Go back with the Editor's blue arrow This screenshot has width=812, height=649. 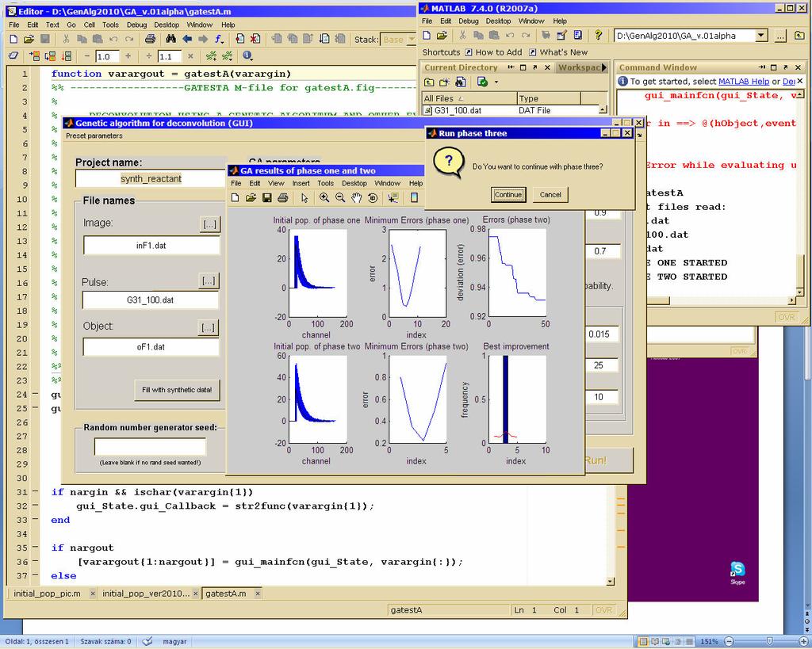click(187, 40)
